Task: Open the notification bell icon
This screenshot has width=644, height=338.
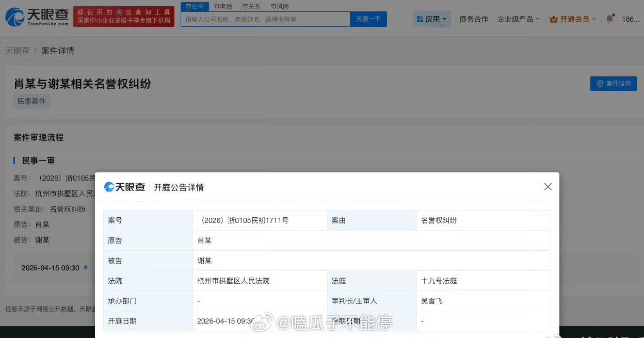Action: [609, 18]
